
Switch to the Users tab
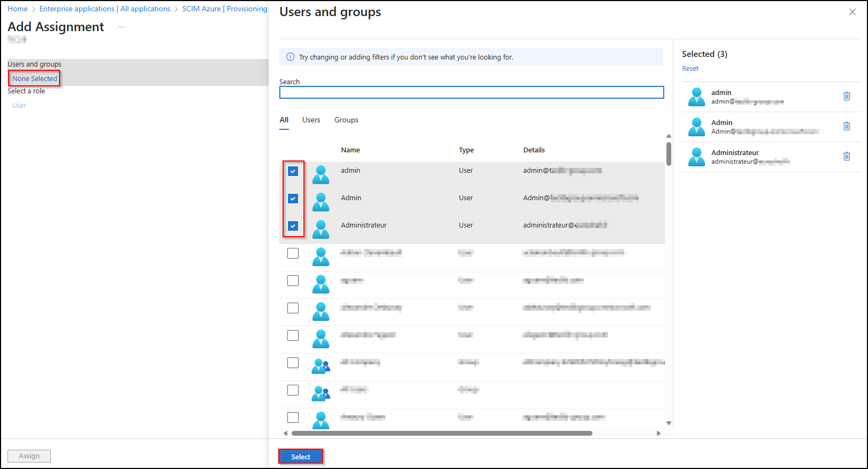pos(311,120)
